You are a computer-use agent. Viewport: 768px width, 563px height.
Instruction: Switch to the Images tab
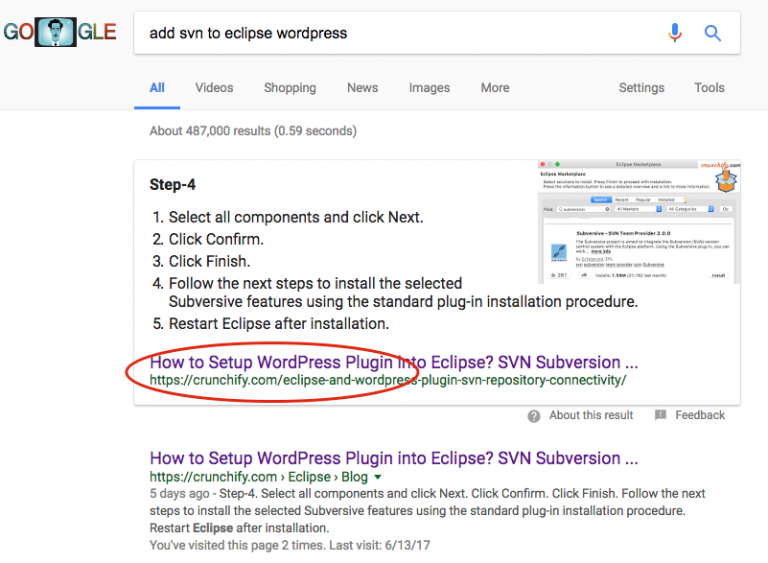(x=429, y=88)
